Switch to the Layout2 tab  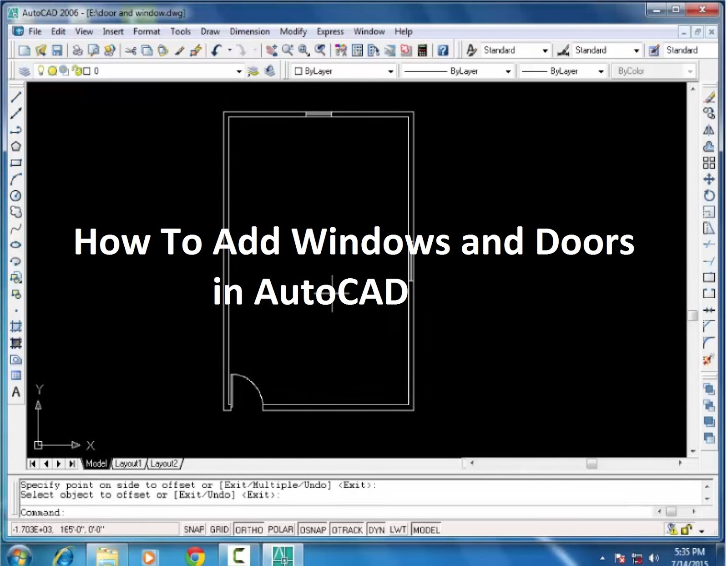pos(164,464)
